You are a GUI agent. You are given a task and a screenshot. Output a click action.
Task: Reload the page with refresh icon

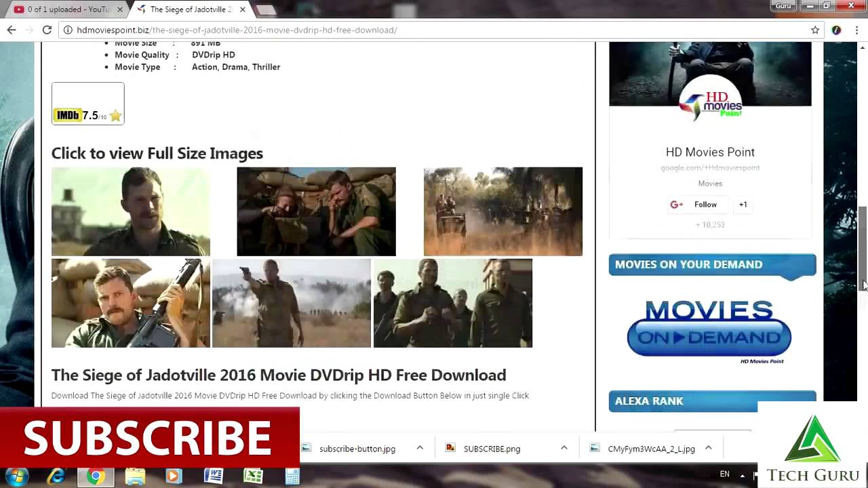click(x=47, y=30)
